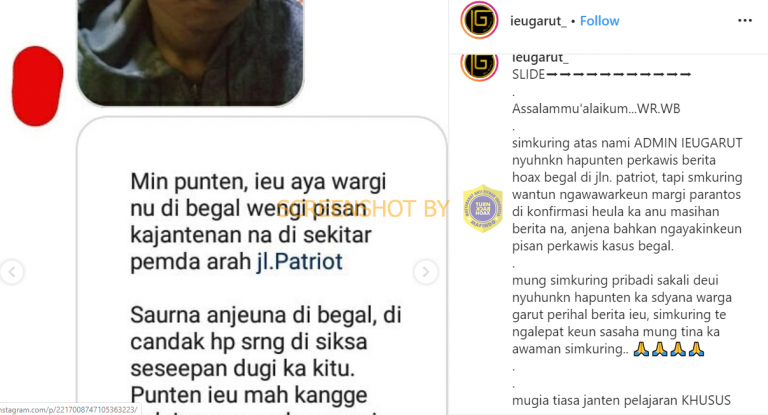768x415 pixels.
Task: Go to previous slide with left arrow
Action: pos(12,271)
